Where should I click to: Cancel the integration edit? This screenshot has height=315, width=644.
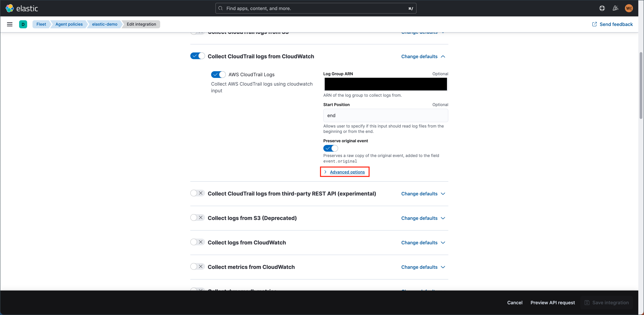(x=515, y=302)
